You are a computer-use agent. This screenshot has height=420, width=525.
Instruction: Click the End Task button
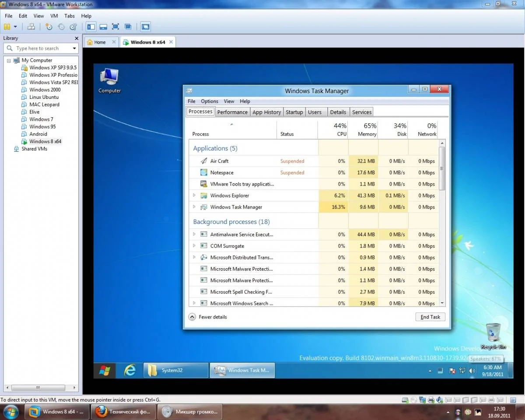pos(430,317)
